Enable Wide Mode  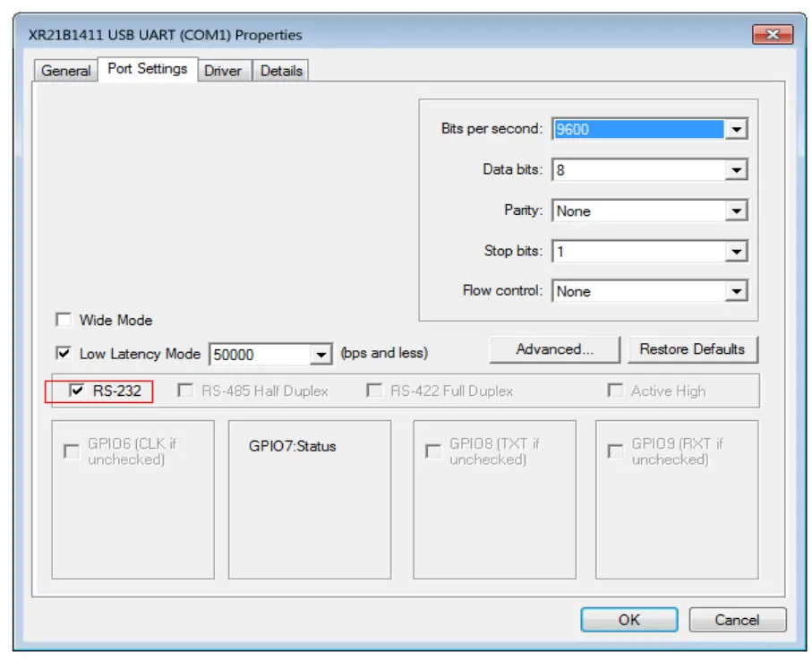[x=63, y=320]
